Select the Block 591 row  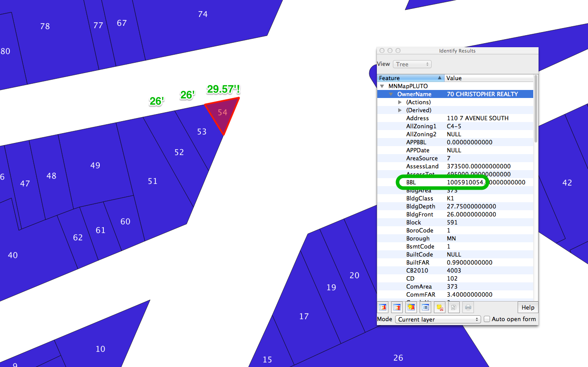(x=455, y=222)
